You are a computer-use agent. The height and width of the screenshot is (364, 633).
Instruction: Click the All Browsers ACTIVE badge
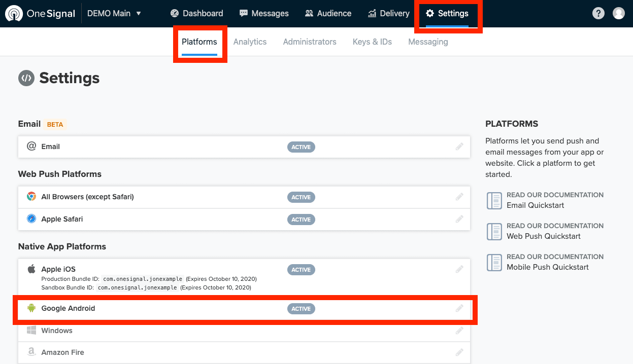(301, 197)
